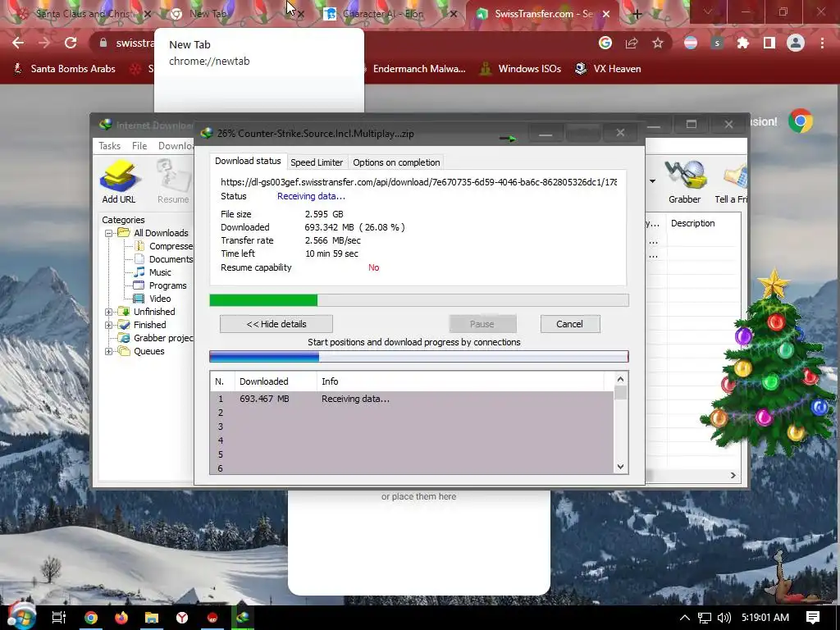Open the notification center icon
Screen dimensions: 840x630
coord(813,618)
